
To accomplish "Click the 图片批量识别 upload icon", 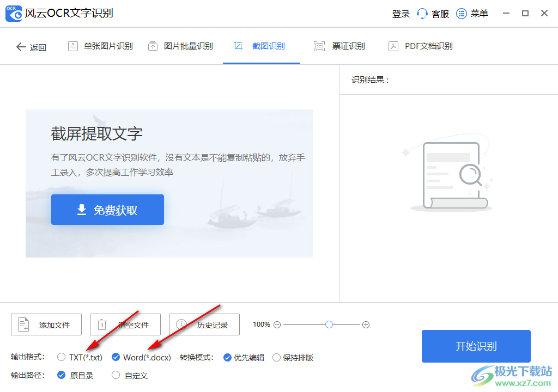I will [153, 46].
